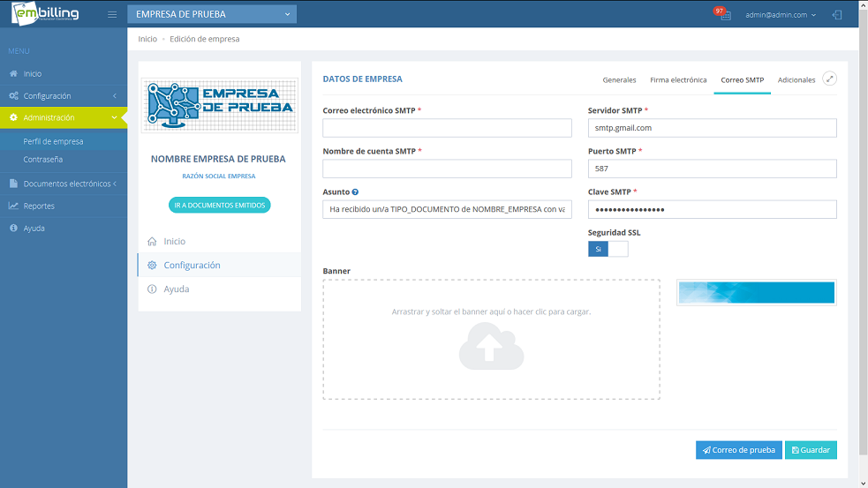Click the Servidor SMTP field
This screenshot has width=868, height=488.
[712, 128]
